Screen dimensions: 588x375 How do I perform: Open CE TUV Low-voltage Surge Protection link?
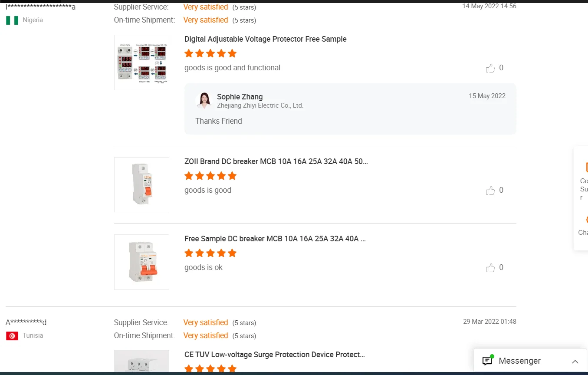(274, 355)
